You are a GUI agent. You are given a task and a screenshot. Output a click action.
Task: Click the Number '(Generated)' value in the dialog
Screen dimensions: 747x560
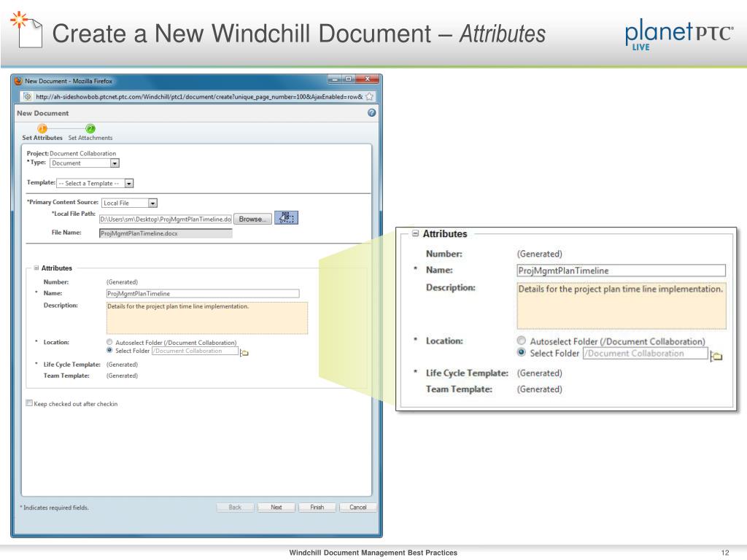point(122,282)
